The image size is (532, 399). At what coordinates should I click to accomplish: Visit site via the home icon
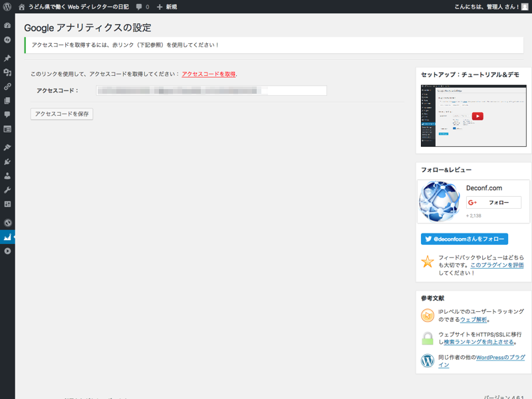click(22, 7)
